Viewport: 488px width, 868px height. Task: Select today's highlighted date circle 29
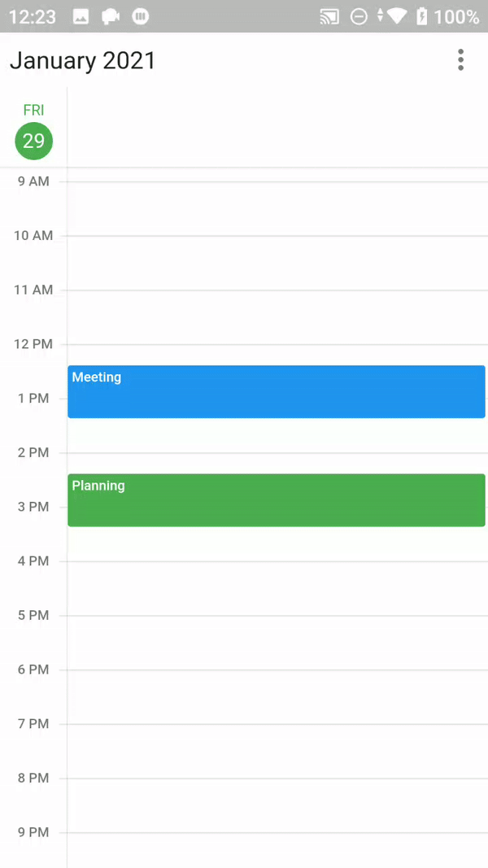pyautogui.click(x=33, y=141)
